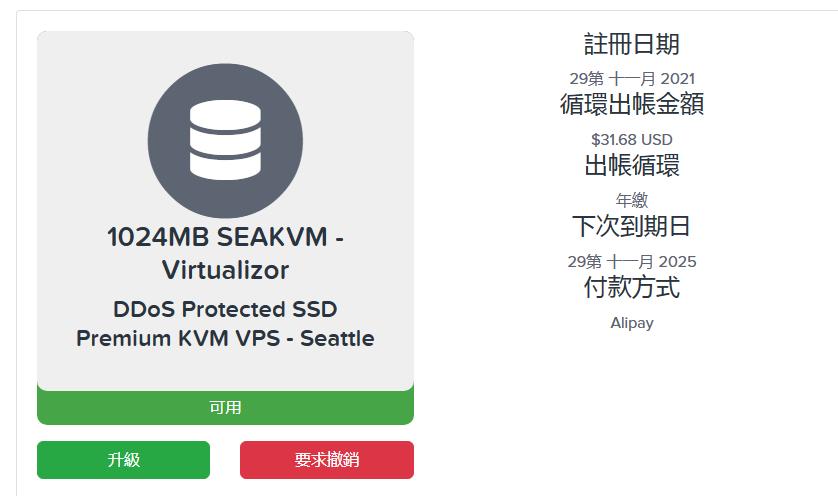This screenshot has height=496, width=838.
Task: Click the red 要求撤銷 cancellation button
Action: [327, 460]
